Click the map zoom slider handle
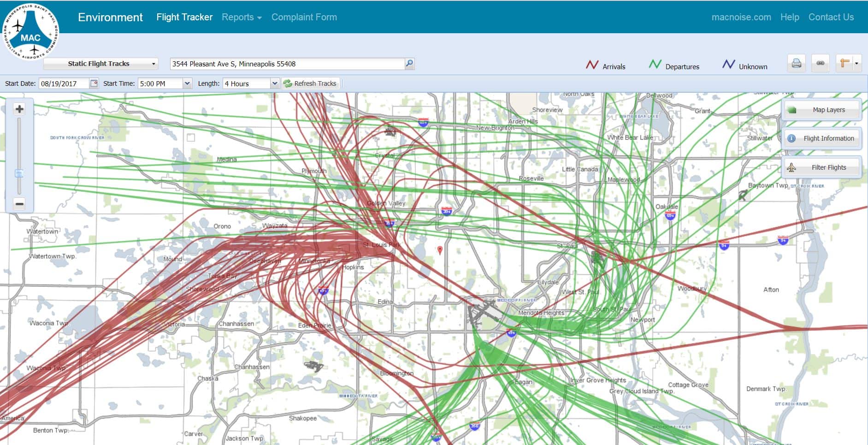Viewport: 868px width, 445px height. coord(19,173)
